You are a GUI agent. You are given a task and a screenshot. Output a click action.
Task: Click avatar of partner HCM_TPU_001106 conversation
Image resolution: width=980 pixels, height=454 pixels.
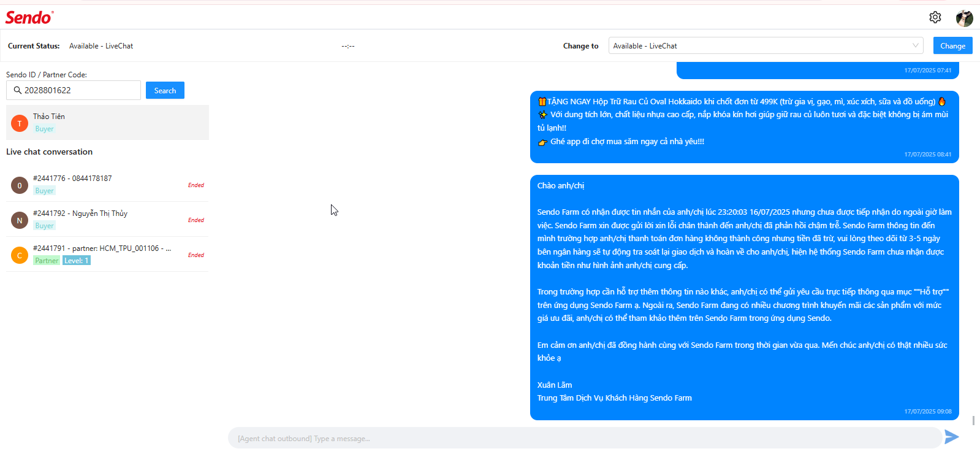20,255
